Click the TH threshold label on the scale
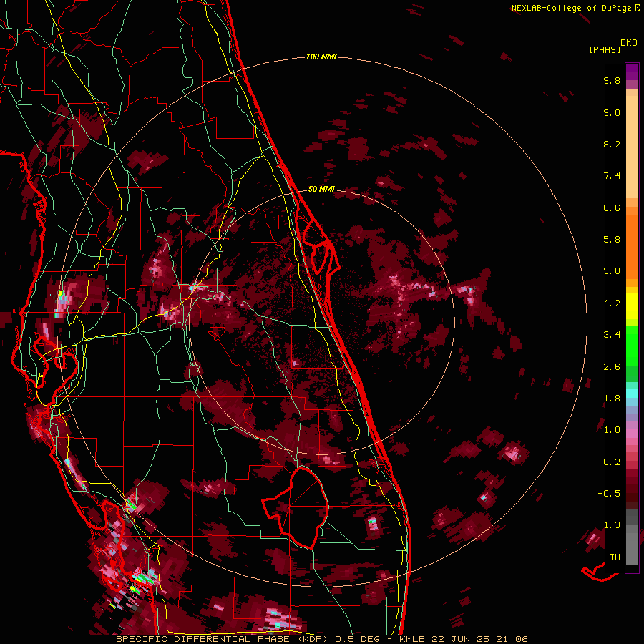 pos(615,557)
